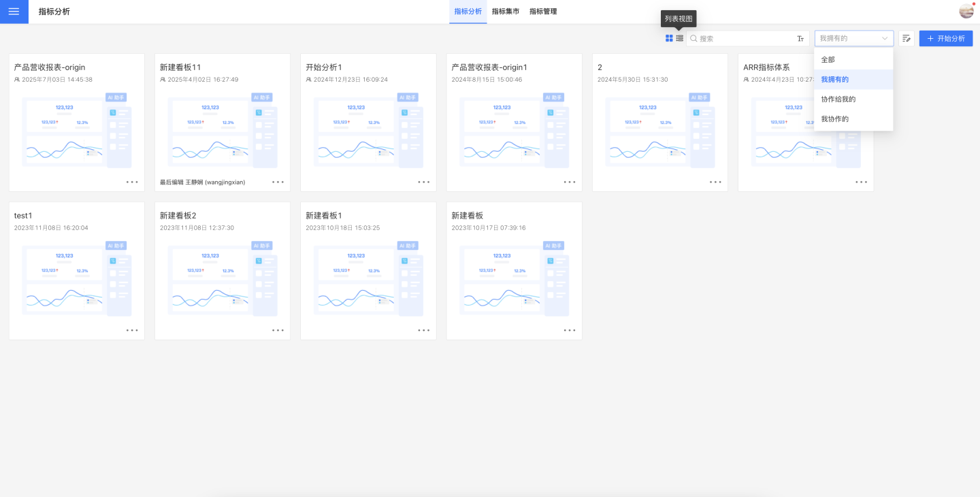Select 全部 from the filter dropdown
This screenshot has width=980, height=497.
(828, 60)
